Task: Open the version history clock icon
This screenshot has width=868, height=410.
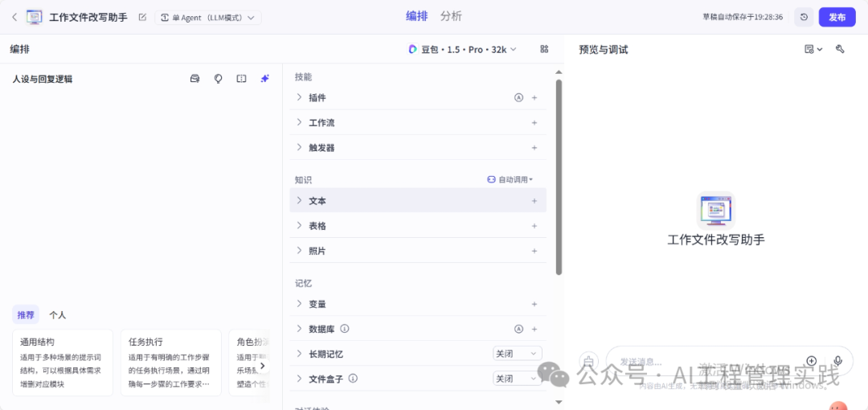Action: pos(804,17)
